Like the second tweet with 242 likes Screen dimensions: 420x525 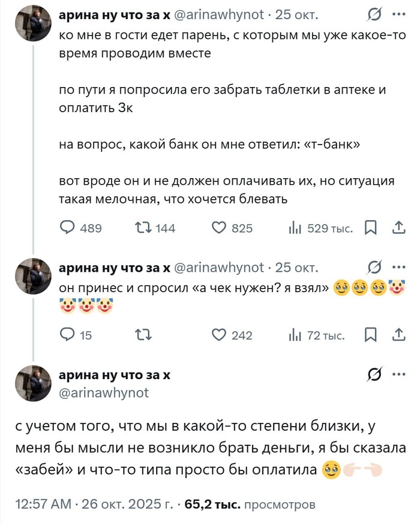pos(221,336)
